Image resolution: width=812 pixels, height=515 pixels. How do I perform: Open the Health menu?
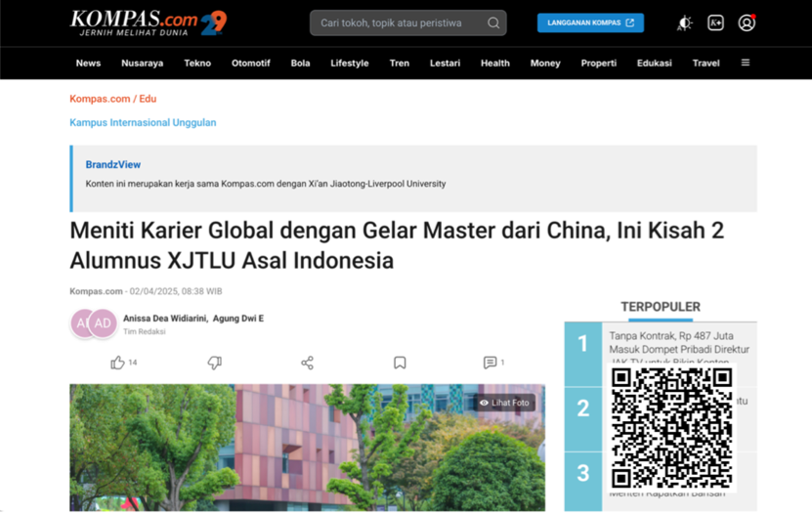pyautogui.click(x=495, y=64)
